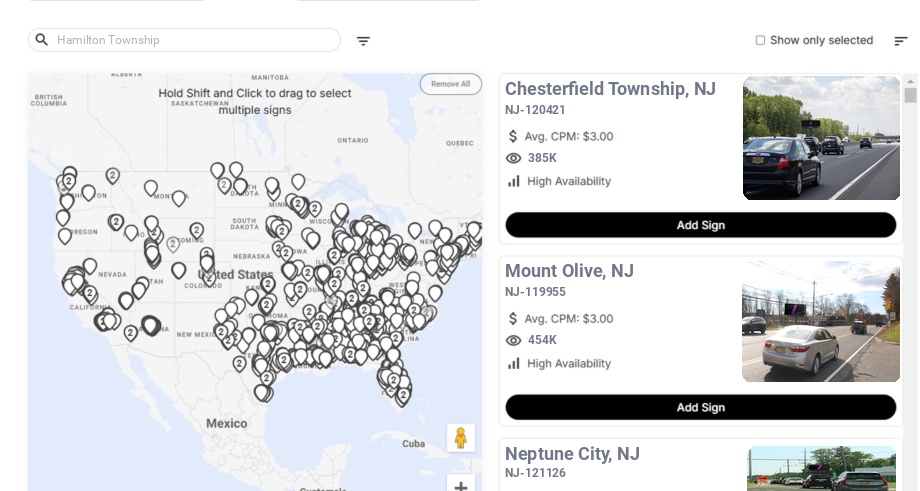The height and width of the screenshot is (491, 920).
Task: Open the Chesterfield Township billboard photo
Action: coord(821,138)
